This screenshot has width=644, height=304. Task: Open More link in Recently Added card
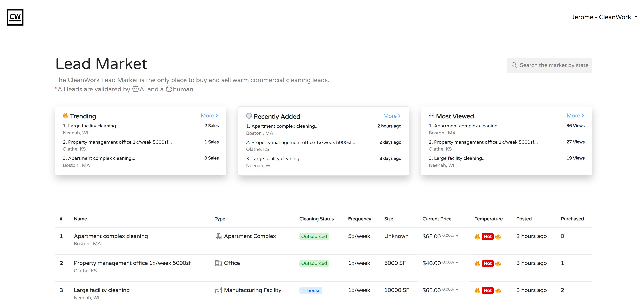[x=392, y=116]
